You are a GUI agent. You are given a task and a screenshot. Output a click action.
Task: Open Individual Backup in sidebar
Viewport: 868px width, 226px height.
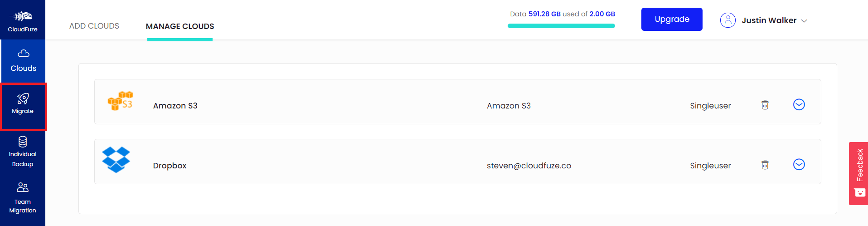[x=23, y=152]
